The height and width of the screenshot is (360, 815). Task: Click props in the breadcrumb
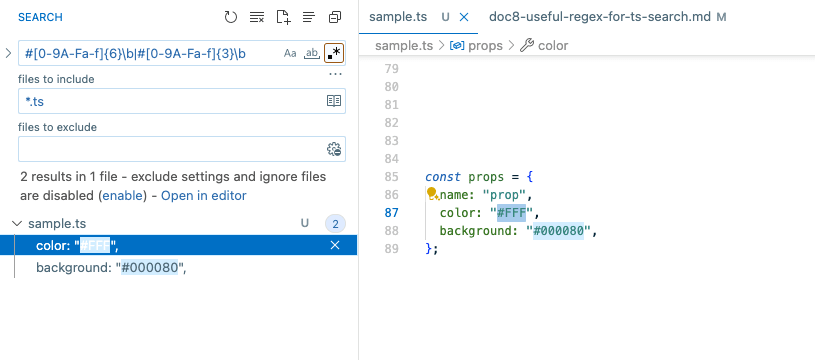(485, 46)
